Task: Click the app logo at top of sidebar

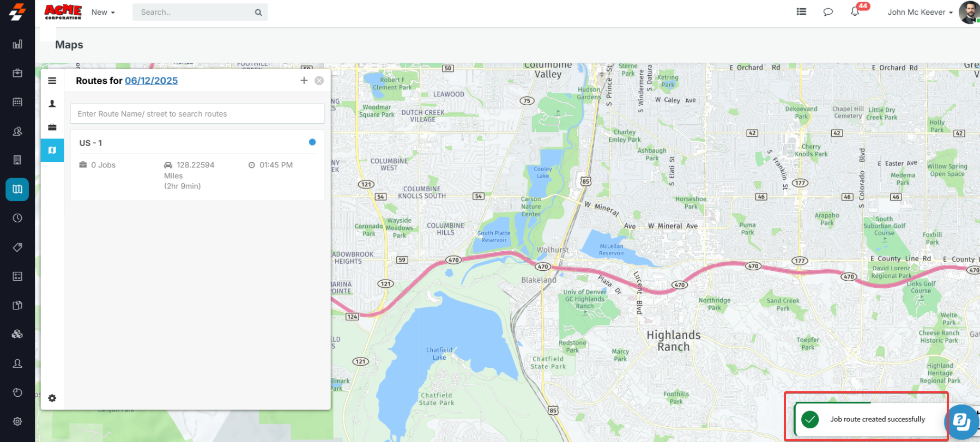Action: [x=17, y=12]
